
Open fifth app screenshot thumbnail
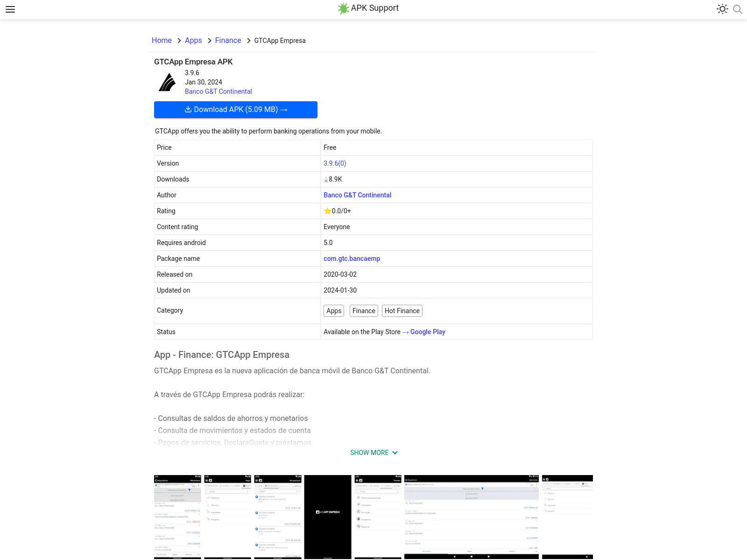(x=378, y=517)
